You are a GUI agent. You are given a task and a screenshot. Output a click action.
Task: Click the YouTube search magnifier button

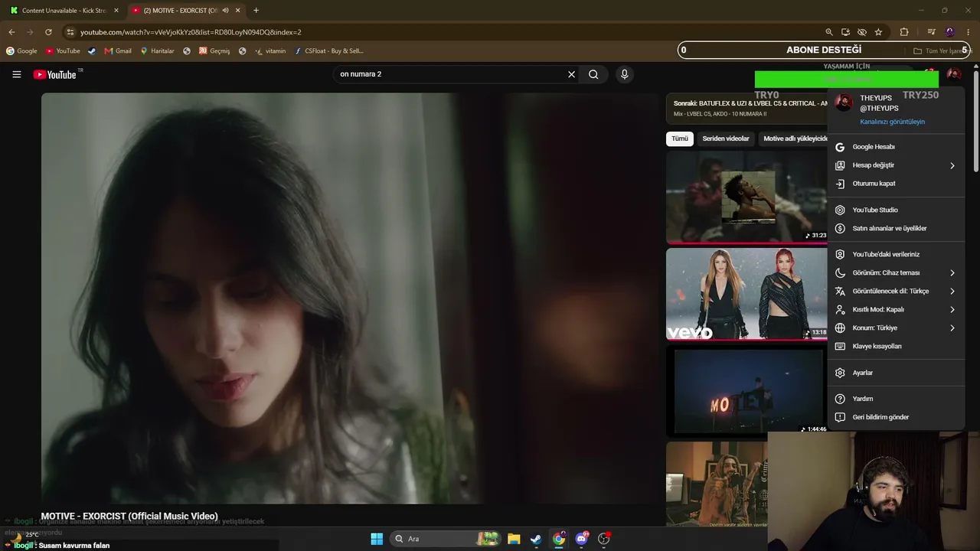click(593, 74)
